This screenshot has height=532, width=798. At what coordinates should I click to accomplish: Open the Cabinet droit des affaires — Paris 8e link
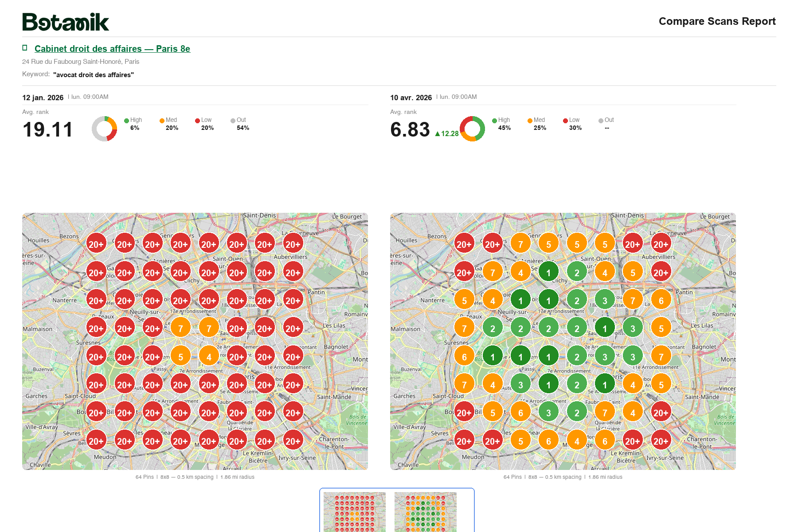point(112,49)
